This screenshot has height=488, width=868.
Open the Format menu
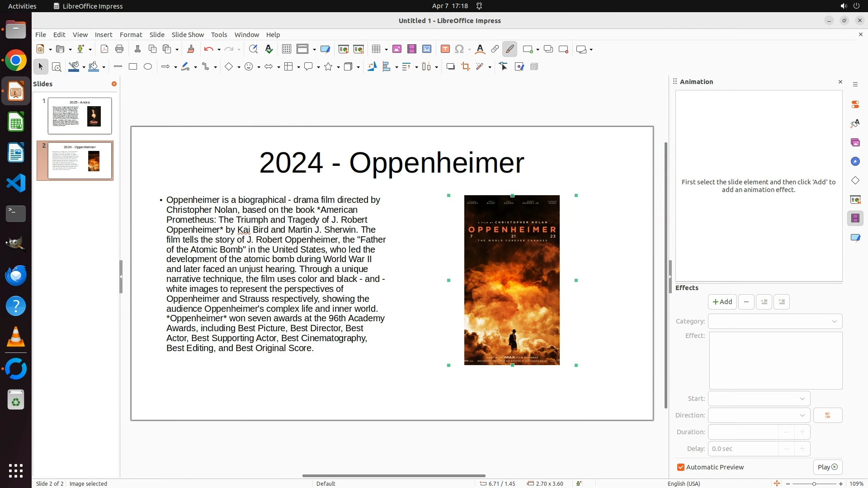coord(131,35)
